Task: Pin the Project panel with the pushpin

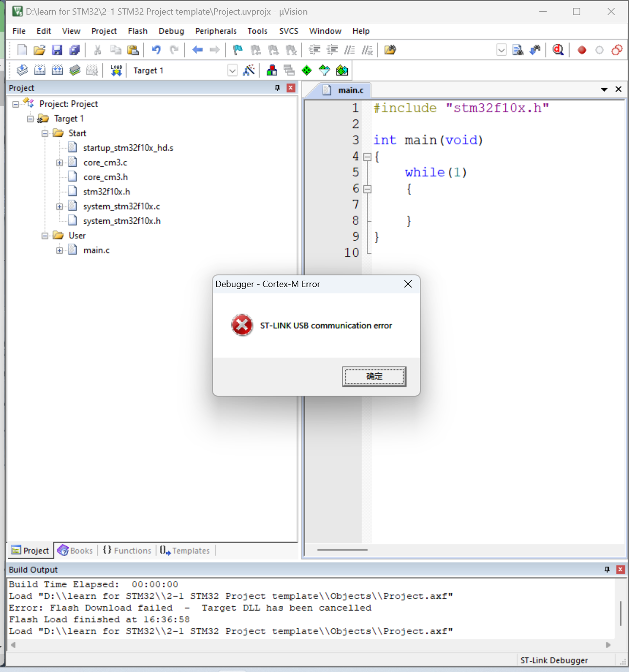Action: (x=277, y=88)
